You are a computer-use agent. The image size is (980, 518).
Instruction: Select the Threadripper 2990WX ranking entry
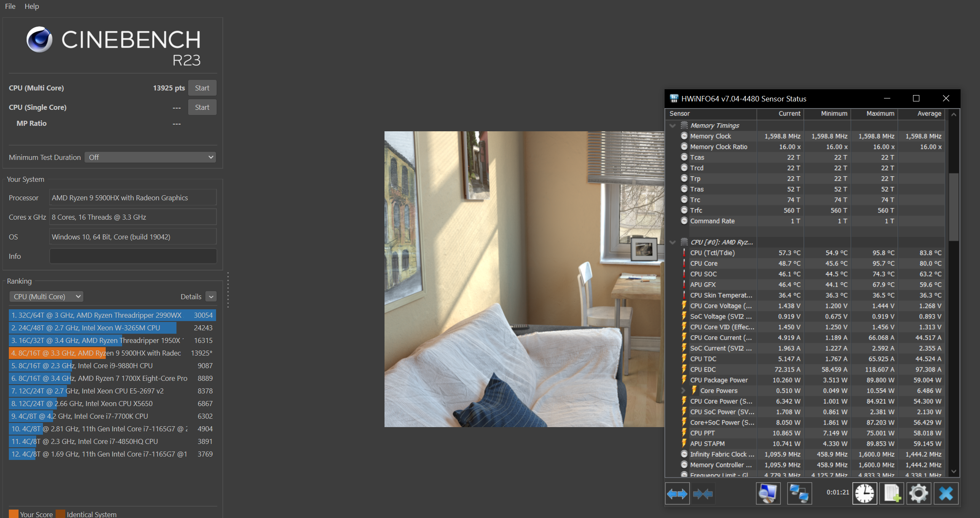click(112, 315)
